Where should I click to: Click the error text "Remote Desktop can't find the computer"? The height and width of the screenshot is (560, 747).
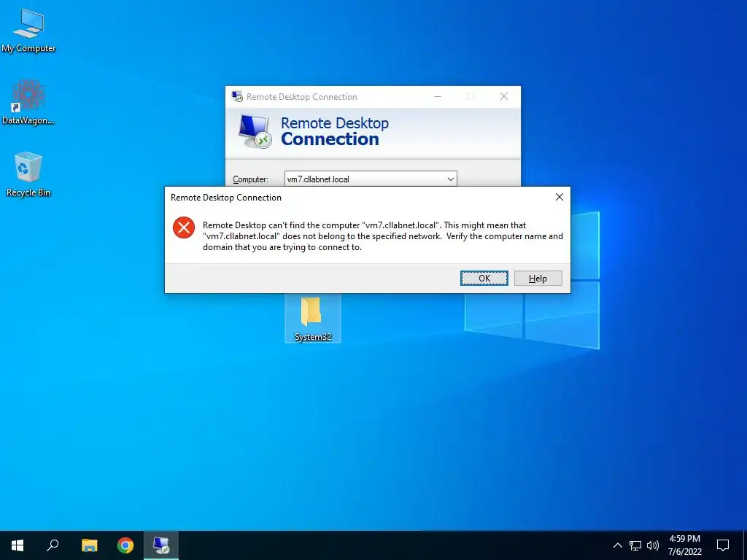281,225
